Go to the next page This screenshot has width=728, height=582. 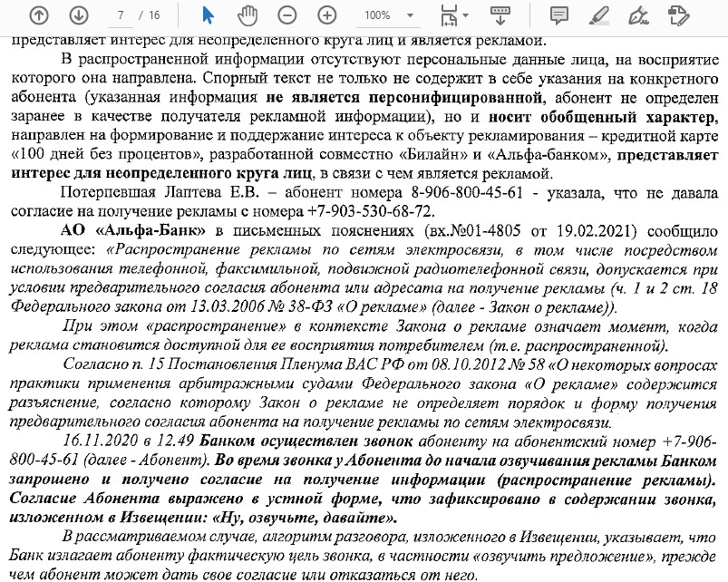78,15
